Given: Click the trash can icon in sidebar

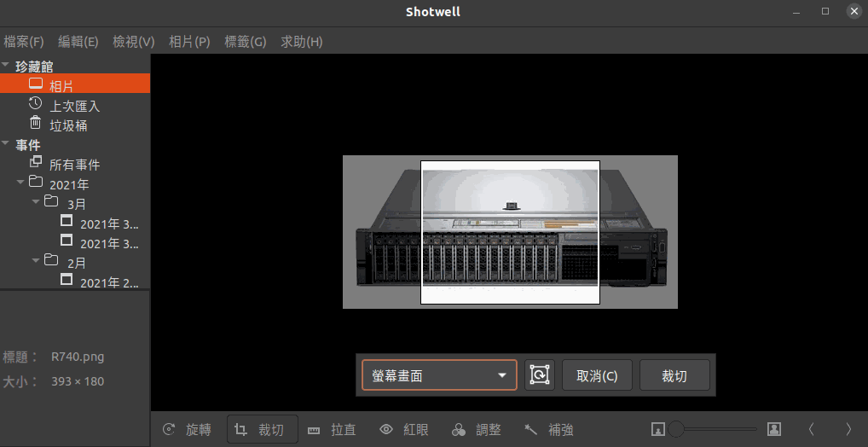Looking at the screenshot, I should [35, 122].
